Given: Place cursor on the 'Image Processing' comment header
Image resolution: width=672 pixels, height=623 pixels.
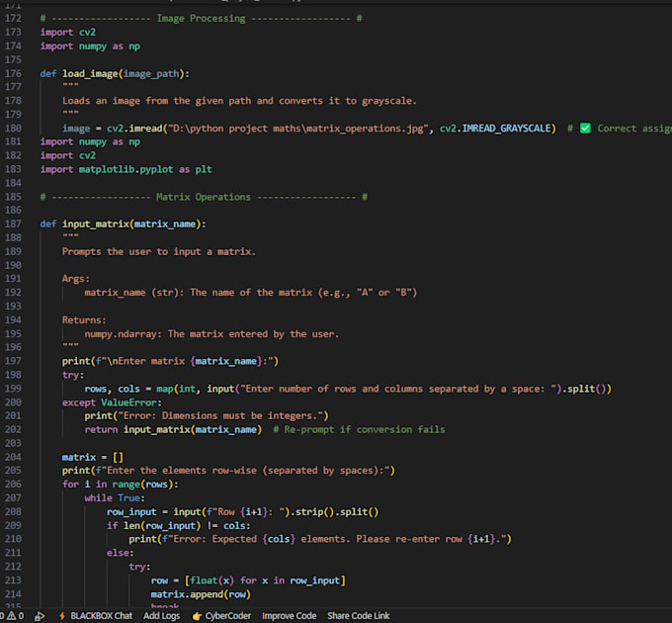Looking at the screenshot, I should (x=201, y=19).
